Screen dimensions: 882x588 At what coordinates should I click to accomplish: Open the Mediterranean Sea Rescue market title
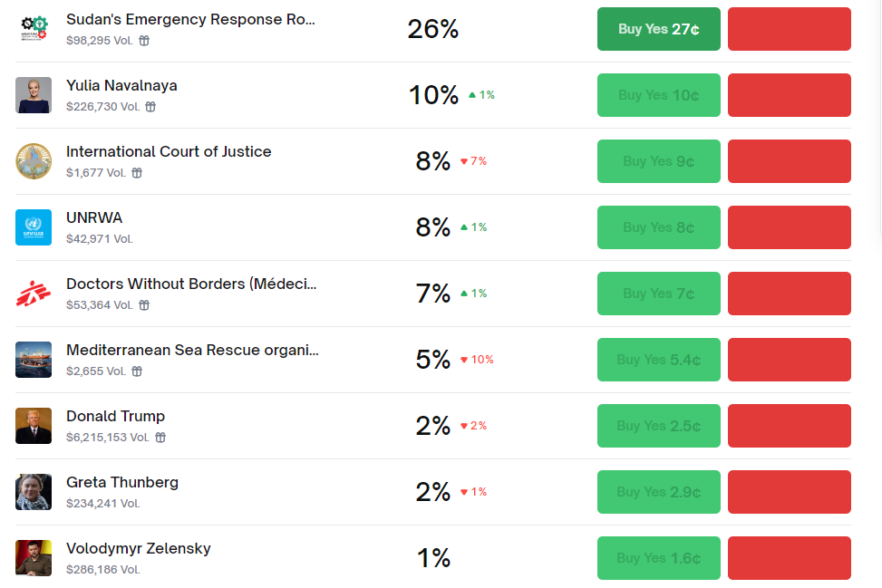coord(192,351)
